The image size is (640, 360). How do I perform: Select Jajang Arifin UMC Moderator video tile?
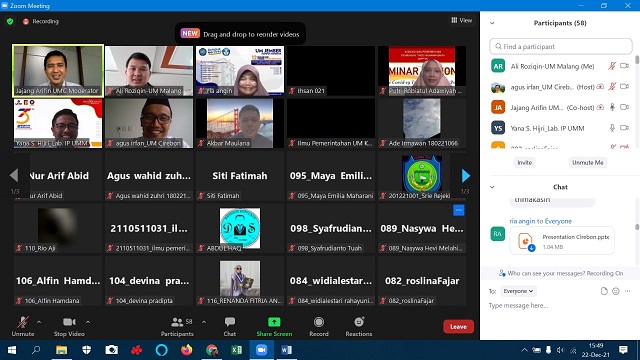(58, 71)
